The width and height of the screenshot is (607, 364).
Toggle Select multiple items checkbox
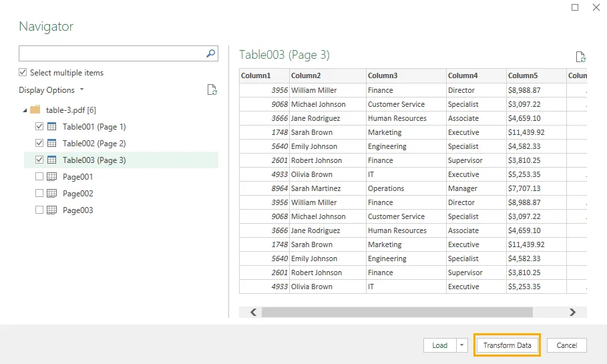tap(23, 72)
